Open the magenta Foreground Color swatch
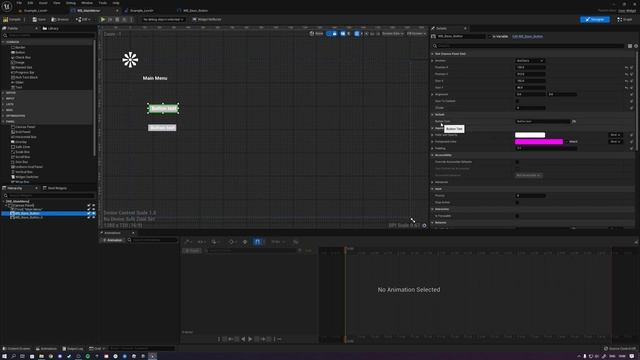 539,142
